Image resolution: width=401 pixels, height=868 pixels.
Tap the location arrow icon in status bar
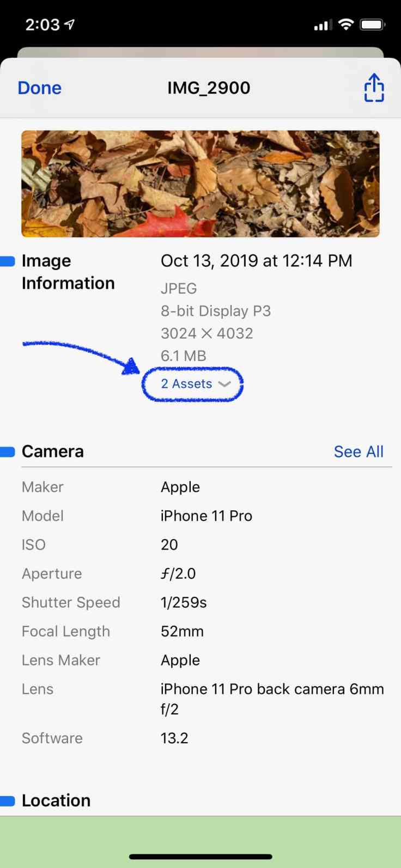point(68,23)
